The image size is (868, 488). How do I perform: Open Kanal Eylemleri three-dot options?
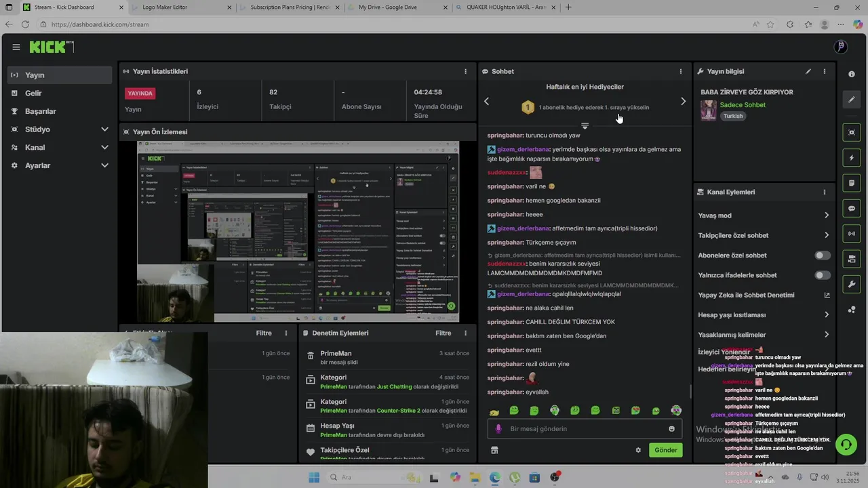click(825, 192)
